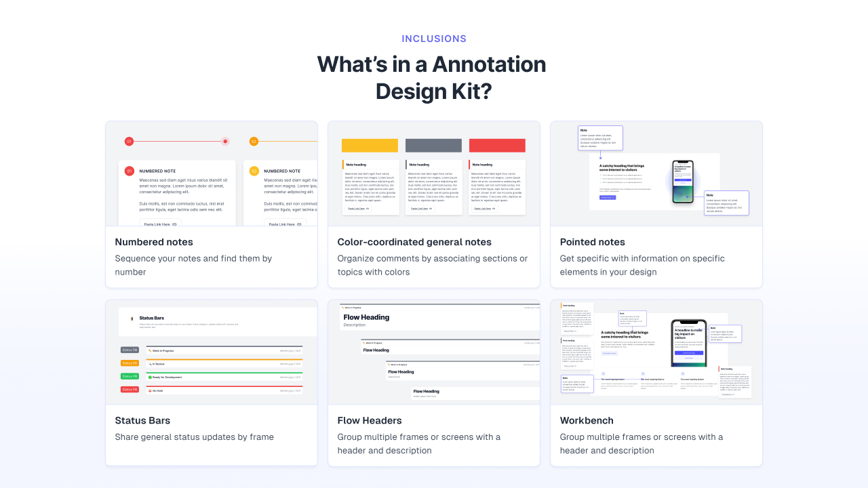Click the red endpoint dot on the numbered timeline
Screen dimensions: 868x488
(224, 142)
